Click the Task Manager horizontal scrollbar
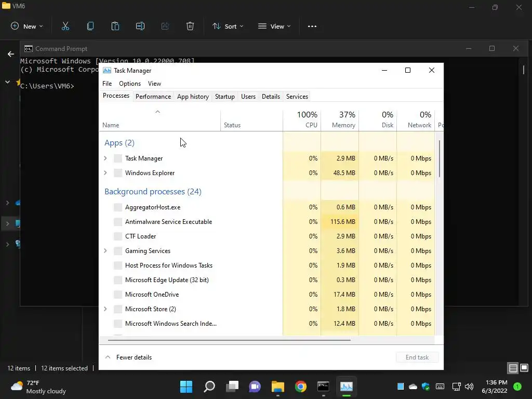 (x=229, y=340)
